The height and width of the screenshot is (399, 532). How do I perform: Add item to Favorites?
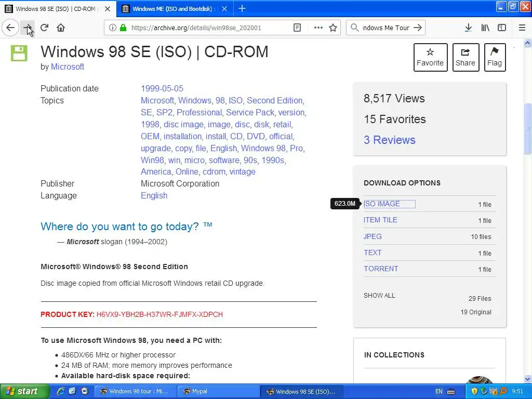click(x=430, y=57)
